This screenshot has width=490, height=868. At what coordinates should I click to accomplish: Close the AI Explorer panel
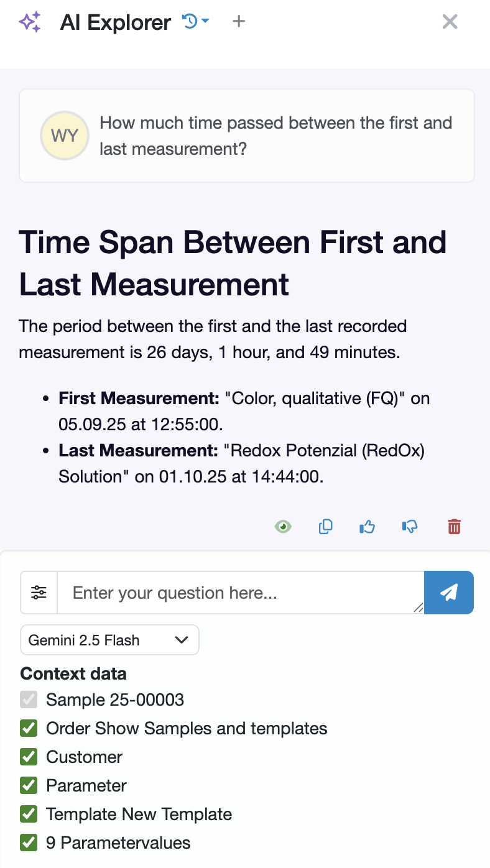(x=450, y=22)
